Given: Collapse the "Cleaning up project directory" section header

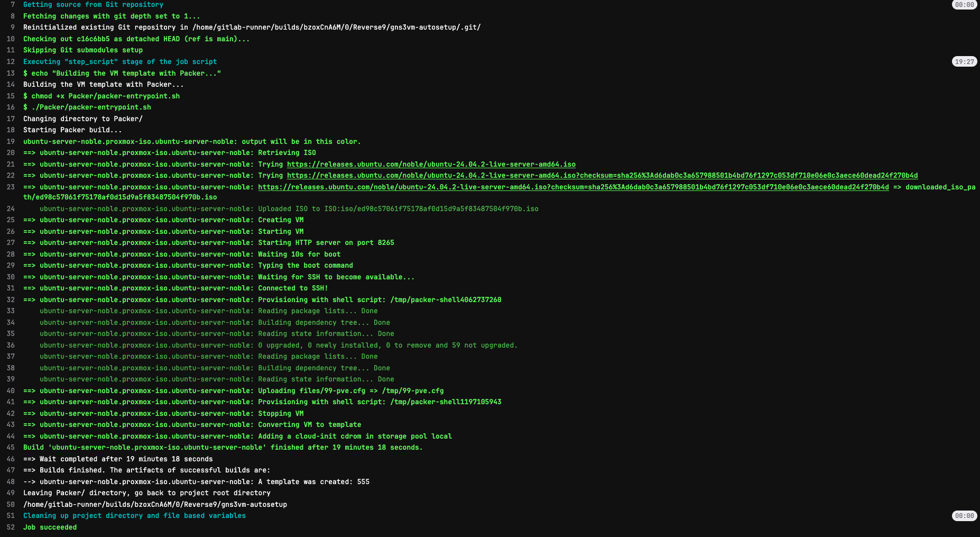Looking at the screenshot, I should [134, 516].
